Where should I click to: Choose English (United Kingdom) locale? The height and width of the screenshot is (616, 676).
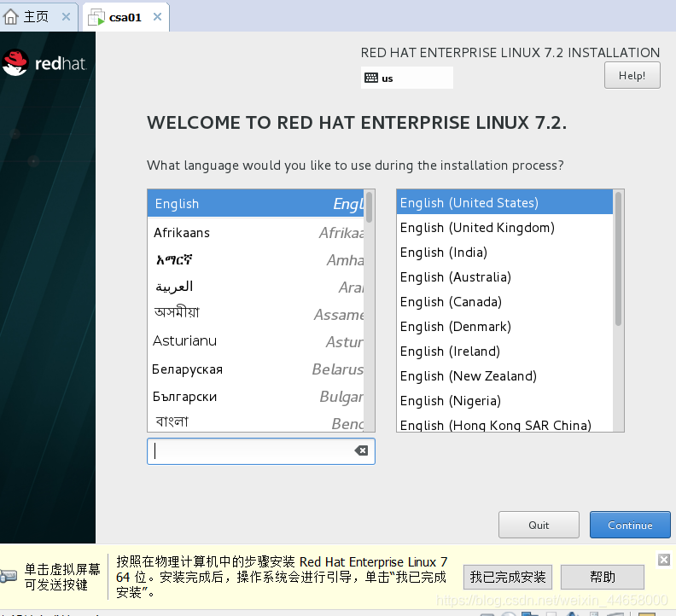504,228
